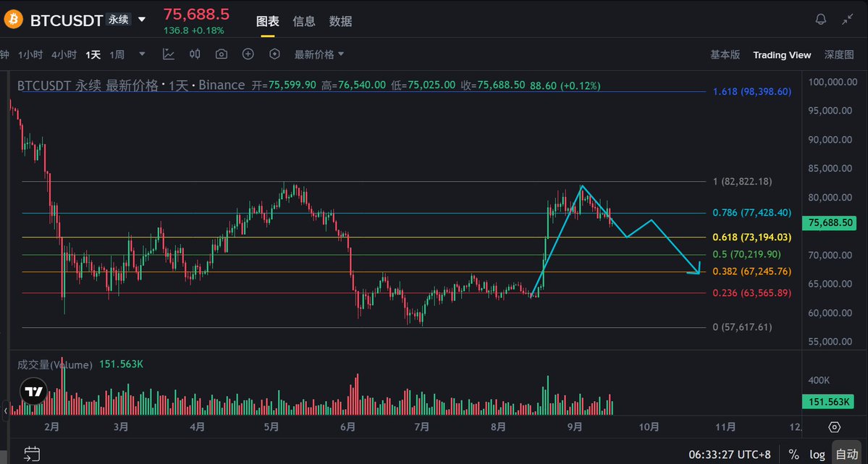The image size is (868, 464).
Task: Click the green 151.563K volume axis tag
Action: coord(828,402)
